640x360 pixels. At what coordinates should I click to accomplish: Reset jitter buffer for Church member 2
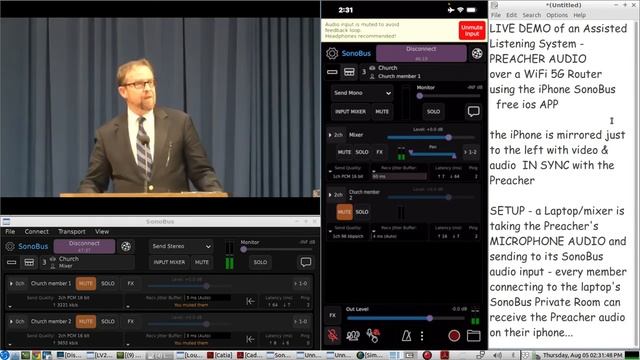(x=251, y=339)
